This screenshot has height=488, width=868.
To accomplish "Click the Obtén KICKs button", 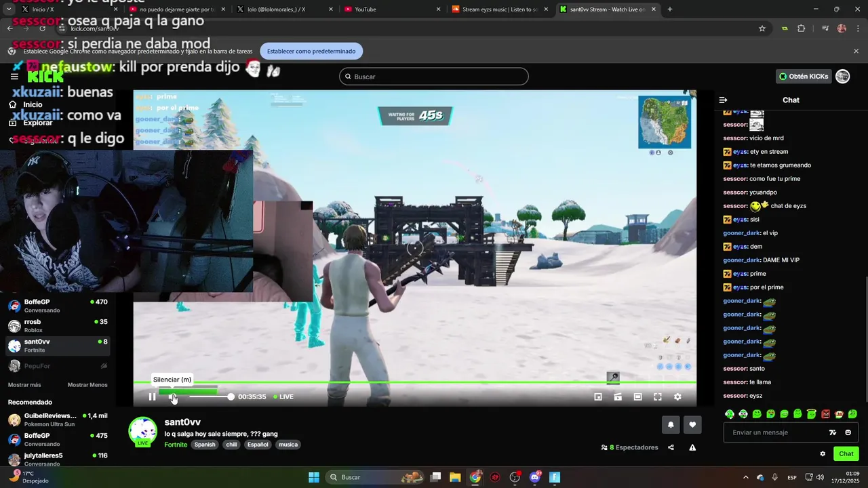I will (804, 77).
